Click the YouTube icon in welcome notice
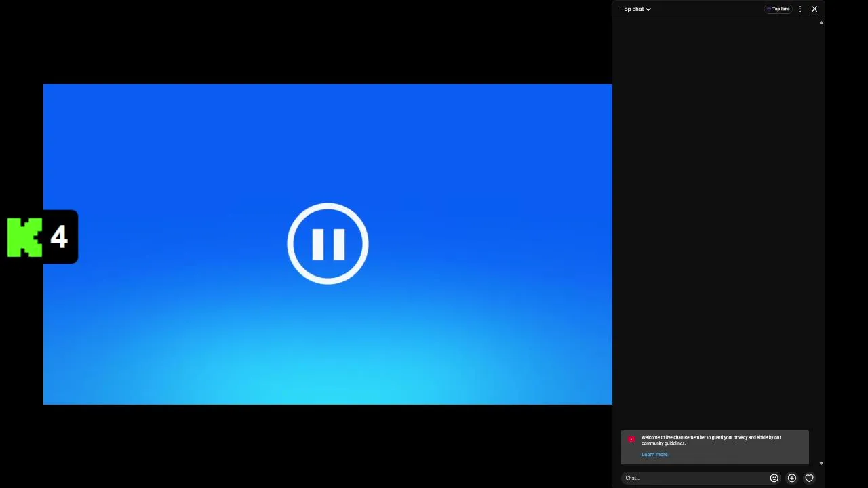868x488 pixels. [x=631, y=439]
